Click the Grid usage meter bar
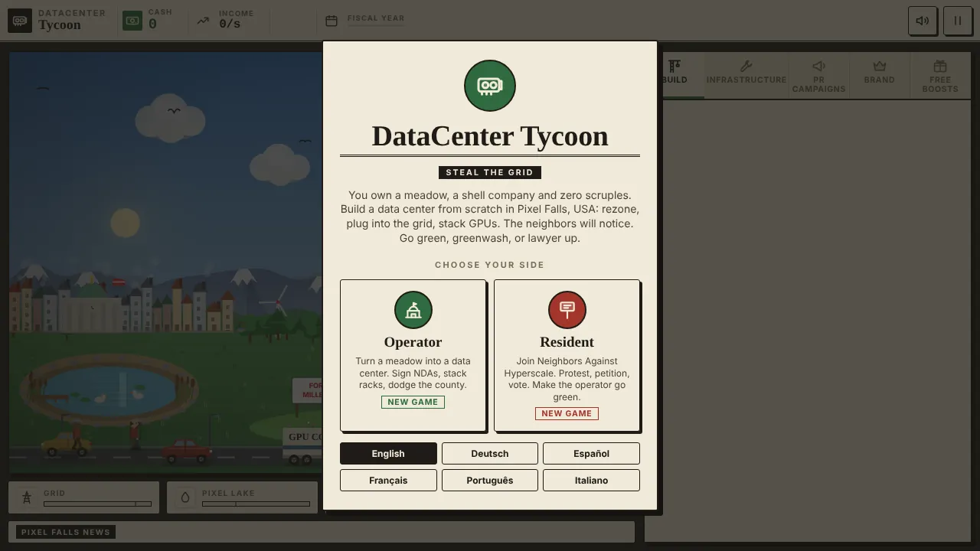980x551 pixels. tap(97, 504)
